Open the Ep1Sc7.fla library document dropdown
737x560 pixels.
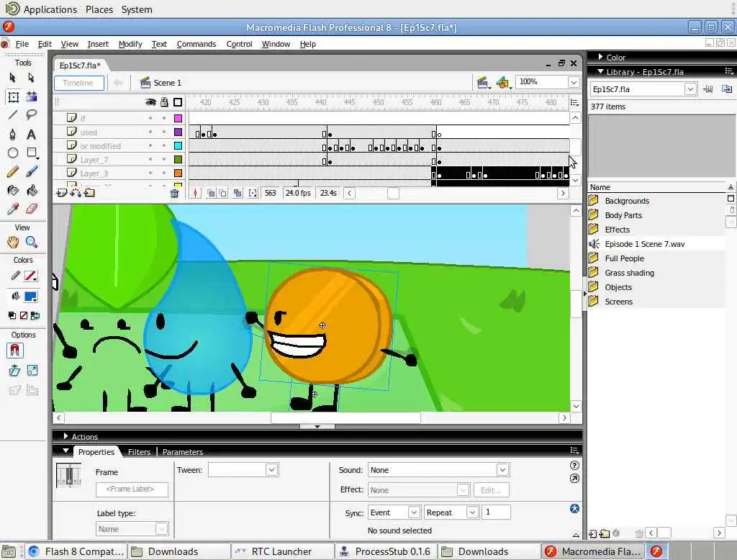(x=690, y=89)
